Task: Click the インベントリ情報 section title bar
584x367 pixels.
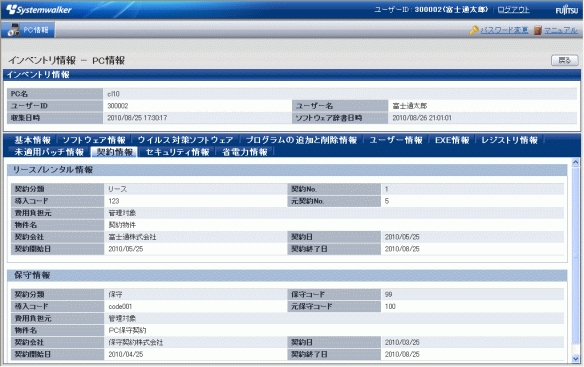Action: [x=292, y=75]
